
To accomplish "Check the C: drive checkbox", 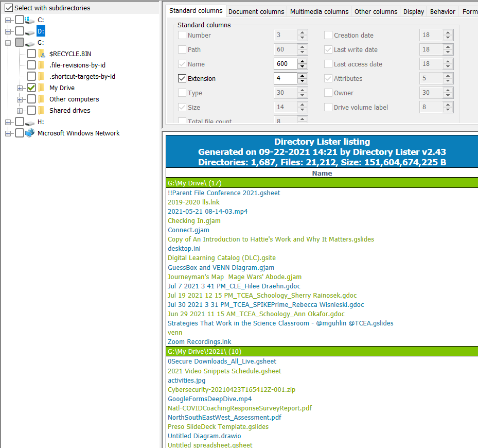I will pos(20,20).
